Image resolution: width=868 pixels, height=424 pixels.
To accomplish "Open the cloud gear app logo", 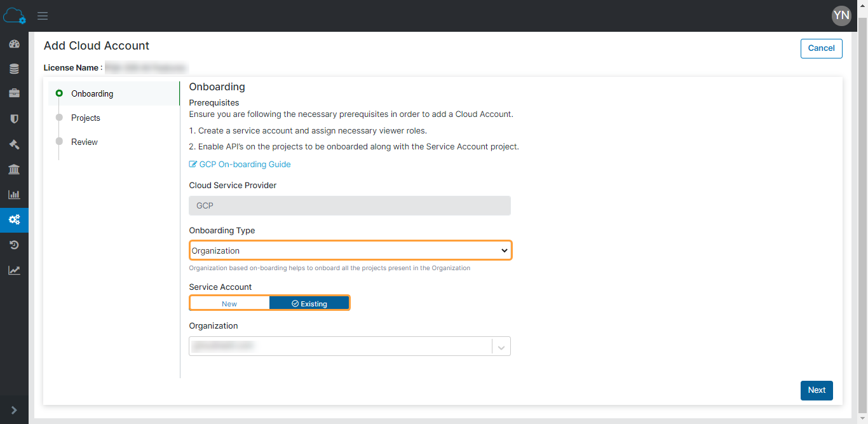I will (14, 15).
